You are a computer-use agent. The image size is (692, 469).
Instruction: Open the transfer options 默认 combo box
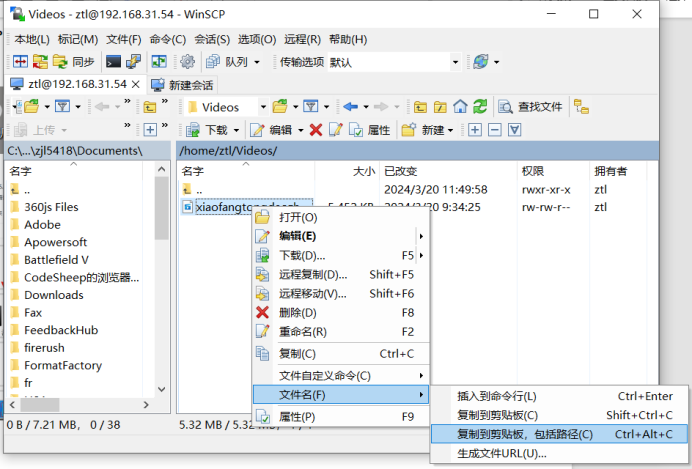(x=394, y=62)
